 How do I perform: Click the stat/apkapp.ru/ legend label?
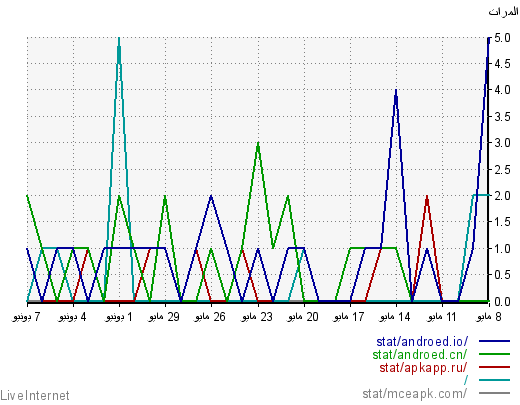pos(423,367)
